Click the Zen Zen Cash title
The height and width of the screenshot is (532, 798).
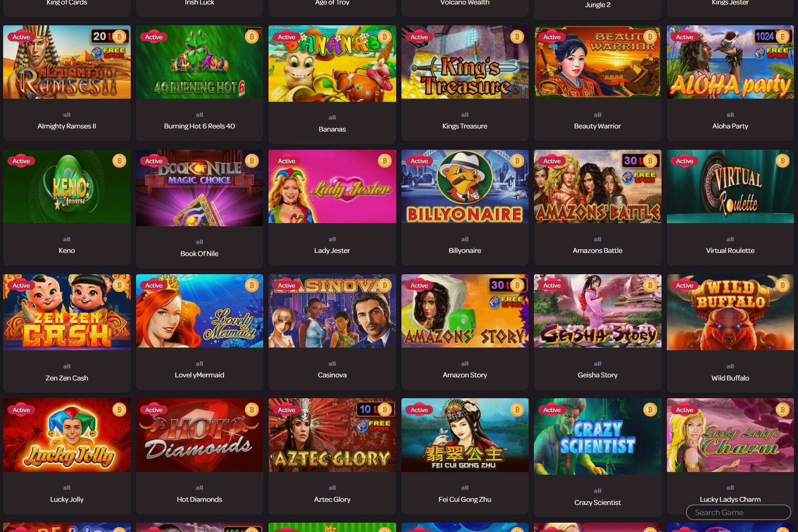tap(67, 378)
